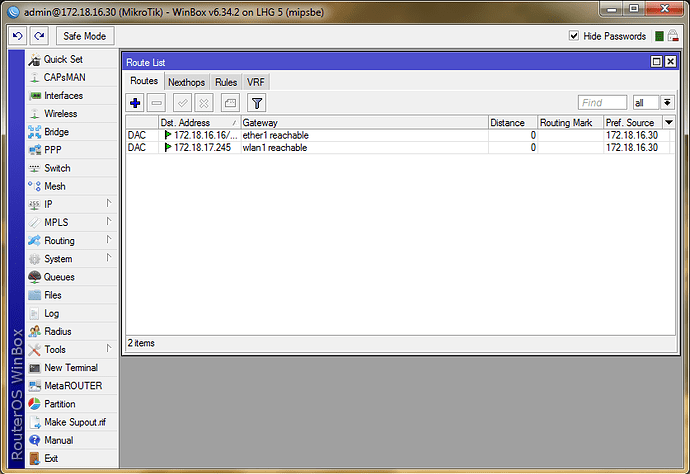The image size is (690, 474).
Task: Toggle the Hide Passwords checkbox
Action: click(x=574, y=36)
